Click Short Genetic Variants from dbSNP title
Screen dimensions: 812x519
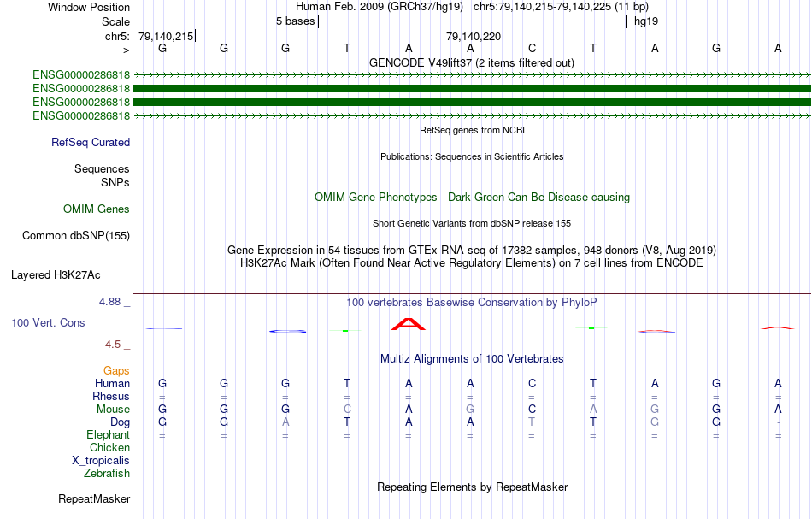[x=472, y=223]
